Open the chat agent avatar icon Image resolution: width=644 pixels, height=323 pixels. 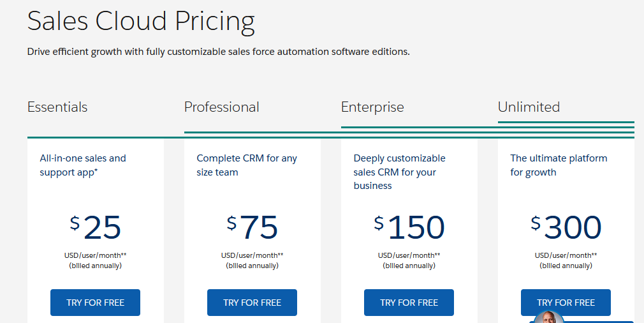[549, 317]
